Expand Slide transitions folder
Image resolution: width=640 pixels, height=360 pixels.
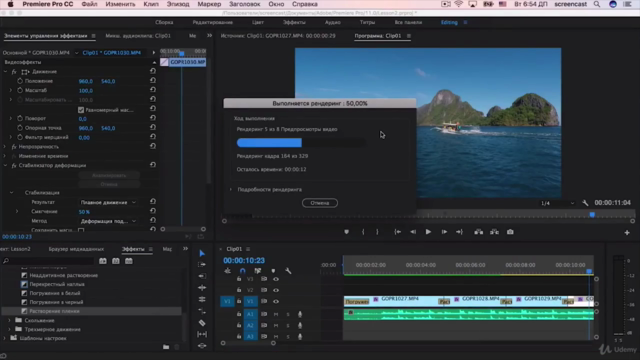[x=10, y=320]
